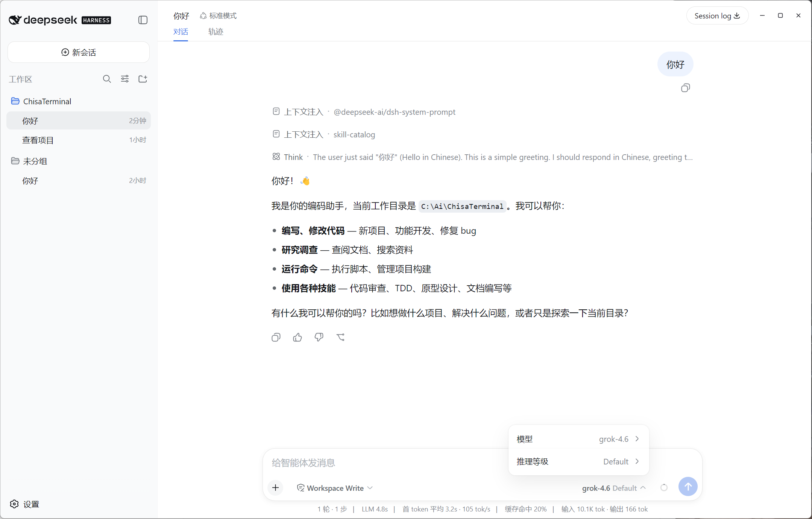Click the HARNESS badge
Screen dimensions: 812x519
click(x=96, y=20)
